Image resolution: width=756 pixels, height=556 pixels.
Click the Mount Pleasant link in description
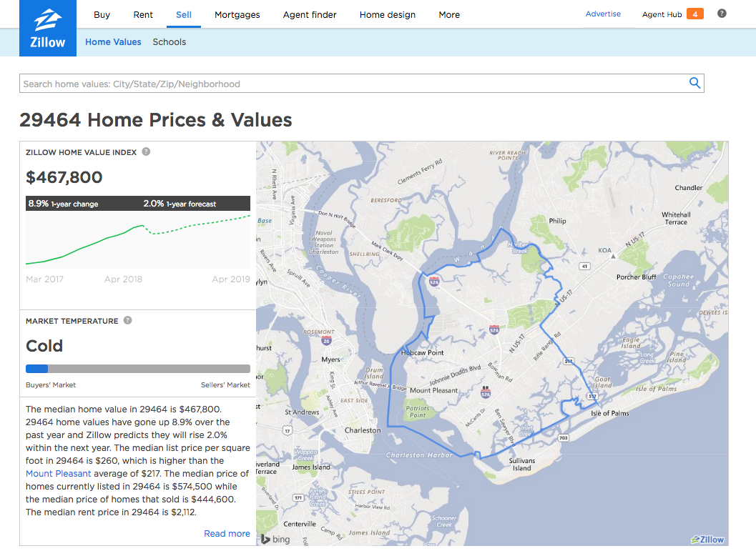click(x=59, y=474)
